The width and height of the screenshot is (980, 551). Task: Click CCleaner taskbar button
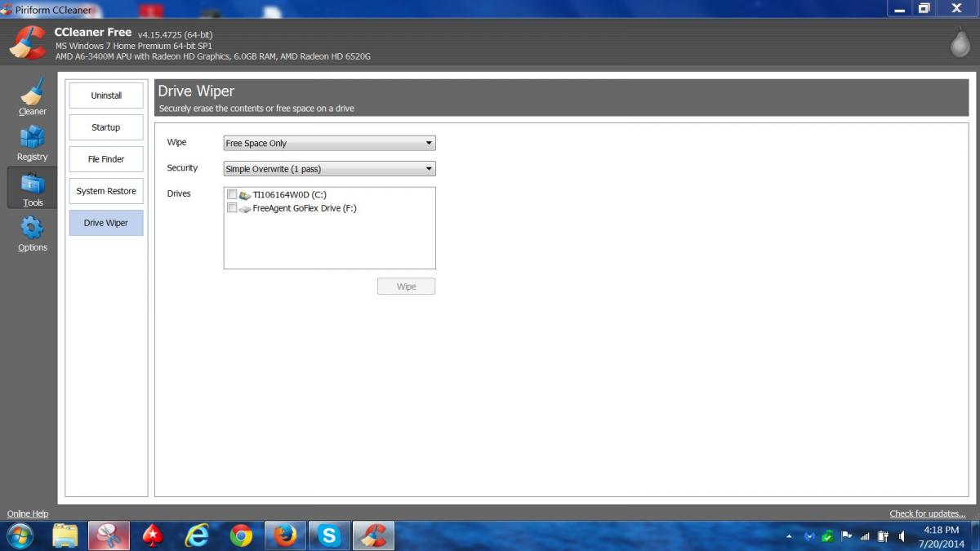(373, 535)
